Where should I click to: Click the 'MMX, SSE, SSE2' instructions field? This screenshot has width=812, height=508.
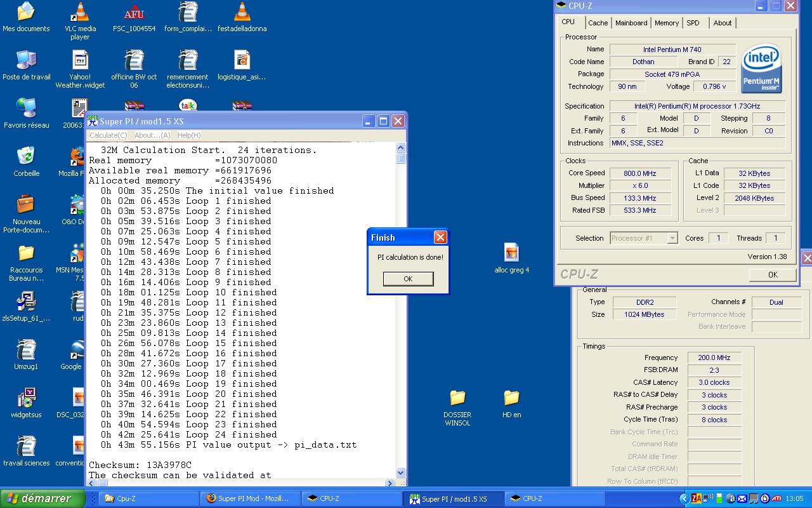point(698,143)
